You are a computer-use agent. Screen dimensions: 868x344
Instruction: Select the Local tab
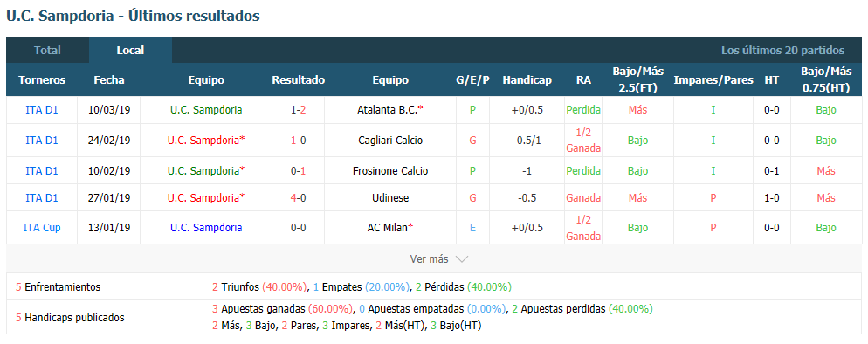130,50
